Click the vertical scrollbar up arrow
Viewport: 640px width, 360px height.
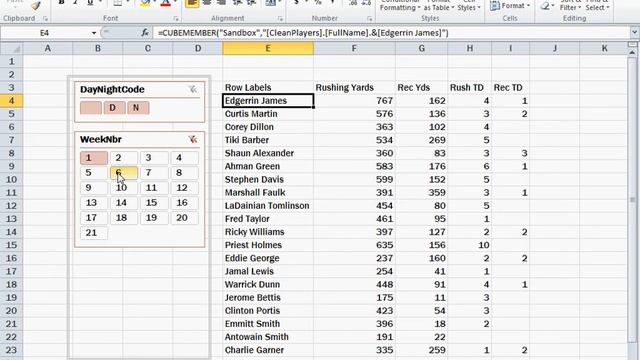(633, 53)
